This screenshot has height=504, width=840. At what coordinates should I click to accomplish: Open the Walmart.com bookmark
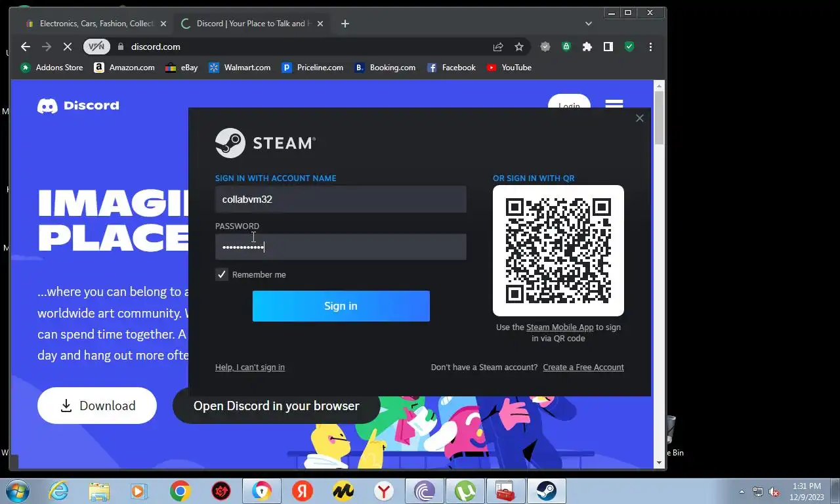coord(240,68)
